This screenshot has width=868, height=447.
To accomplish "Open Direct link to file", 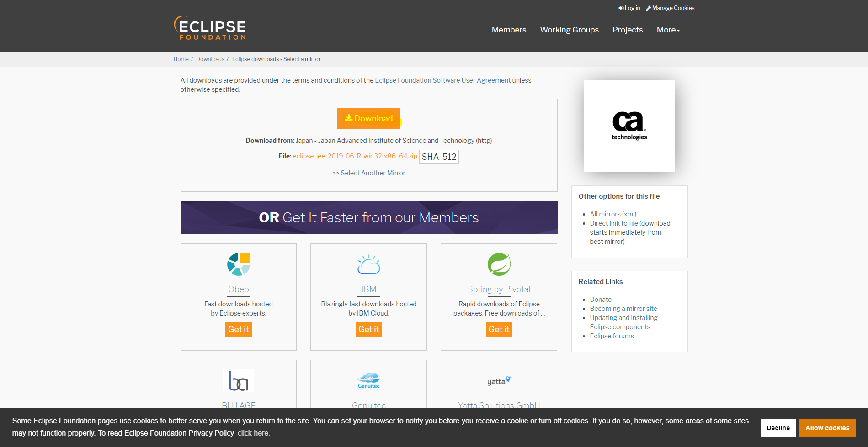I will [614, 223].
